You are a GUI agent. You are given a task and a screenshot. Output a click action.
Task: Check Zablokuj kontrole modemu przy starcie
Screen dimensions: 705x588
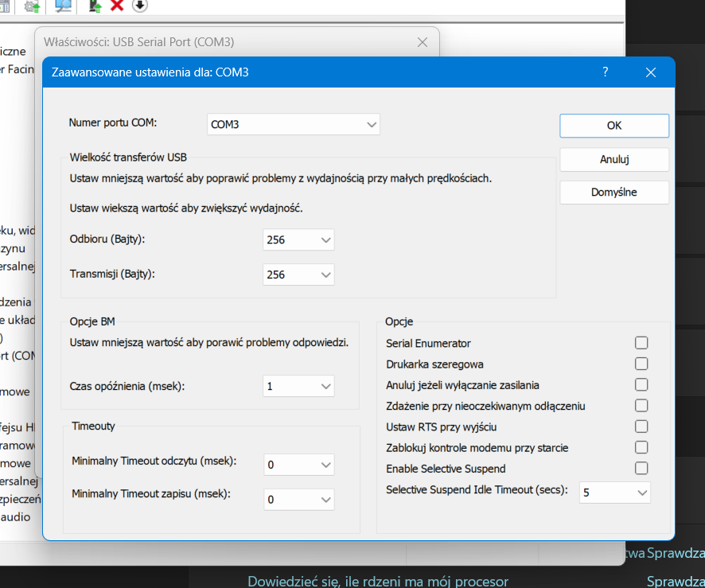pos(641,447)
